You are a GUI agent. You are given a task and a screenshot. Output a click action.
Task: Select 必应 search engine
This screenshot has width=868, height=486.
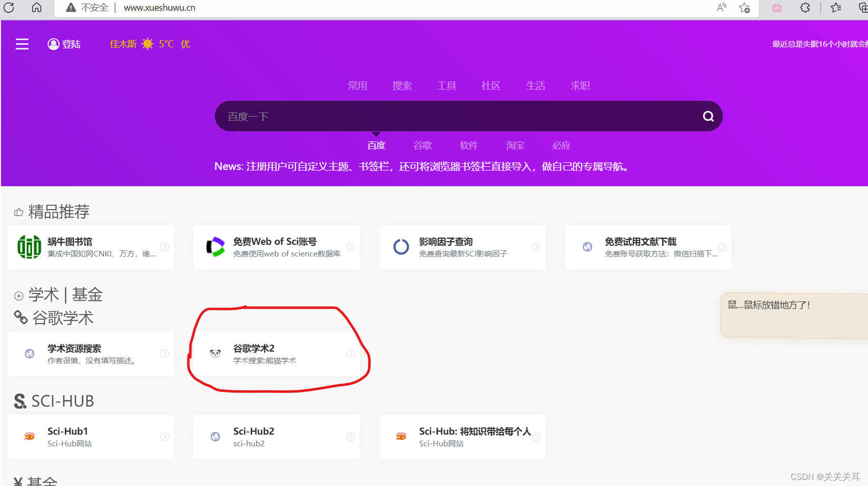tap(562, 146)
